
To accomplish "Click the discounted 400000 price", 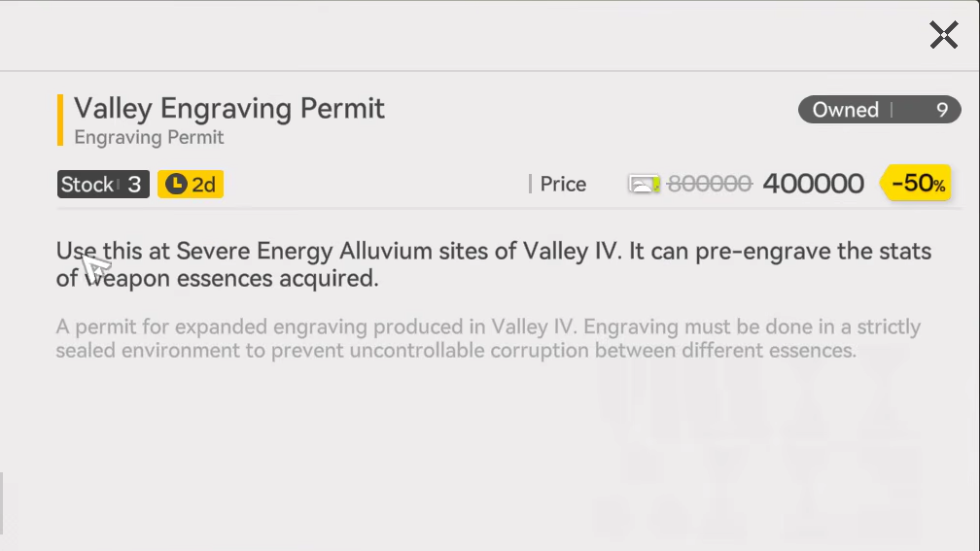I will click(813, 184).
